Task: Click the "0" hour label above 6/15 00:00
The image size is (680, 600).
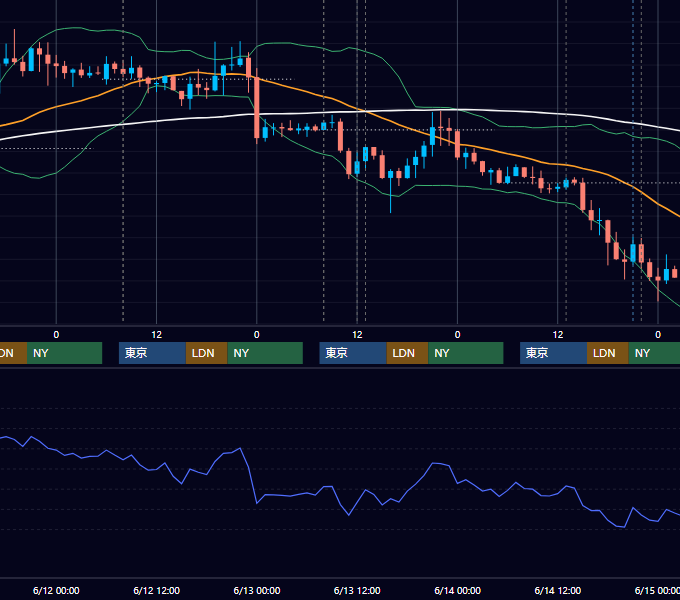Action: [658, 335]
